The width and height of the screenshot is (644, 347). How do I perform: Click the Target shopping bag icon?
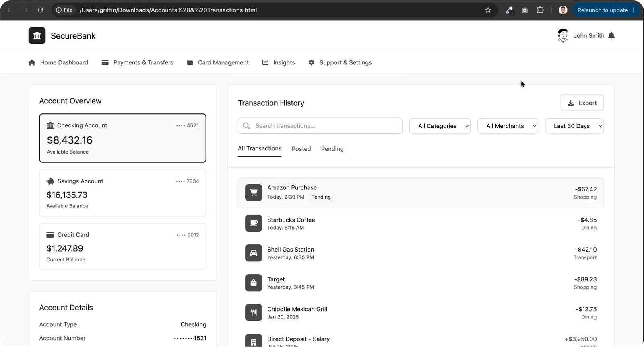[x=254, y=283]
